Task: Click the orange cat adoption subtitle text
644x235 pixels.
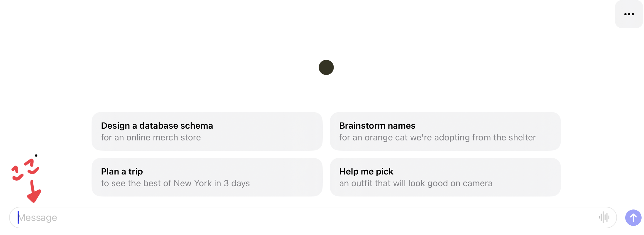Action: [437, 137]
